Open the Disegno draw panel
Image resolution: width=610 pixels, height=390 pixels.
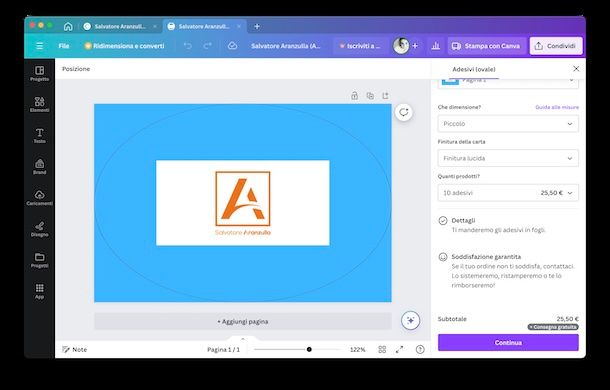point(39,229)
